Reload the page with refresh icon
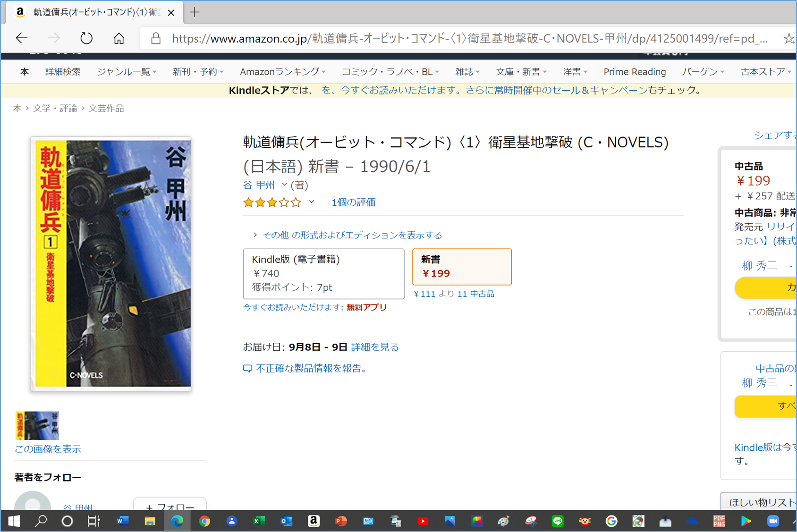Viewport: 797px width, 532px height. pos(86,38)
